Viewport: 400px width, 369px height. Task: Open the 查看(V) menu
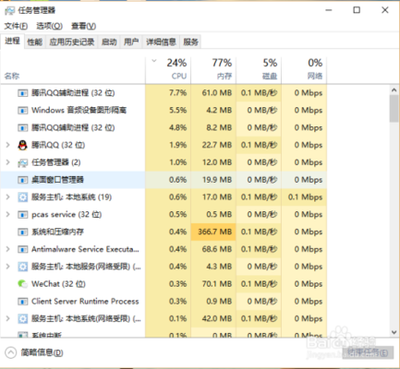[83, 26]
